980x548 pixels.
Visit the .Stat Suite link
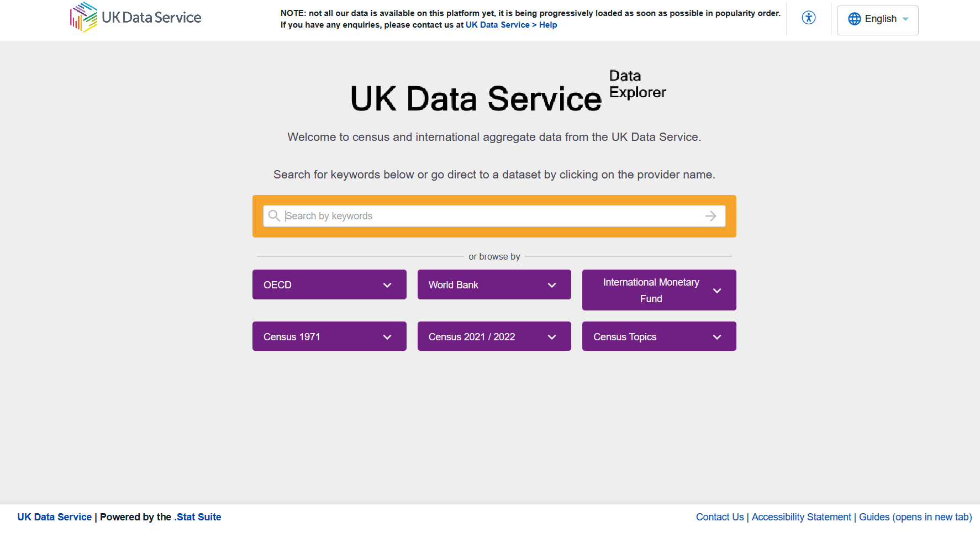[x=198, y=517]
